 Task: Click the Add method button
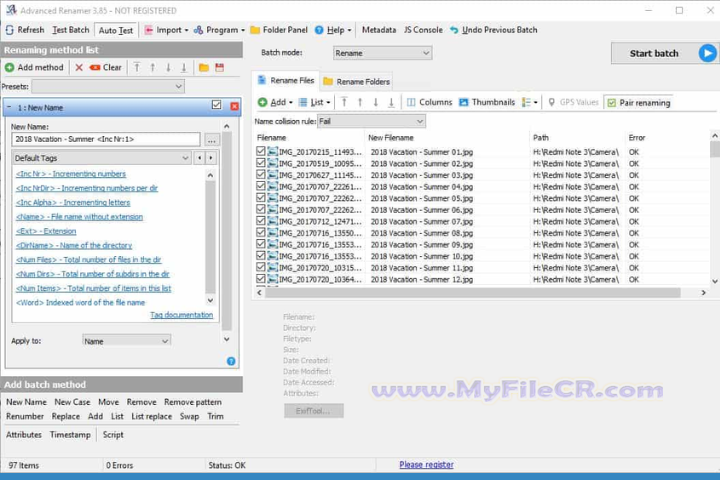pyautogui.click(x=34, y=68)
